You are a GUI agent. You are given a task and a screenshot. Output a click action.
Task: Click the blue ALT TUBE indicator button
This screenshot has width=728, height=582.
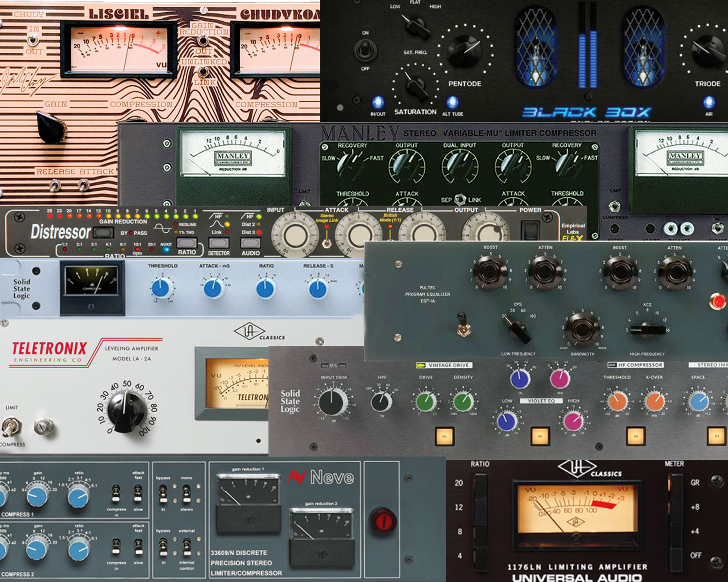(x=452, y=102)
